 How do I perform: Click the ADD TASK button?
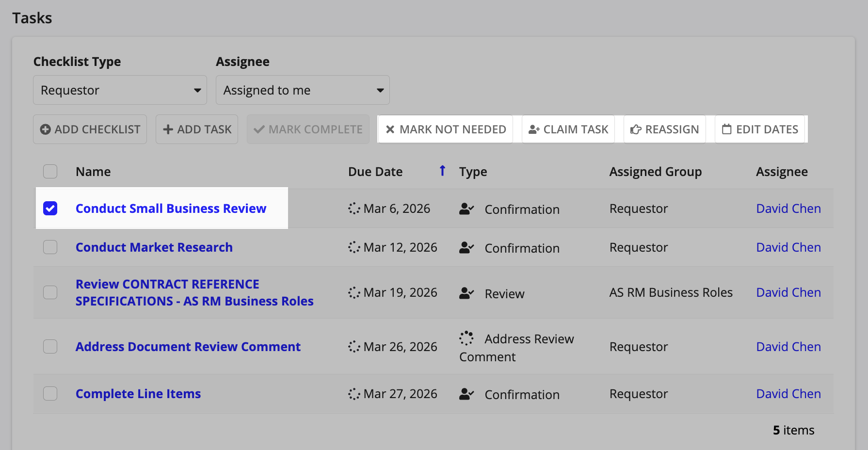[x=197, y=129]
